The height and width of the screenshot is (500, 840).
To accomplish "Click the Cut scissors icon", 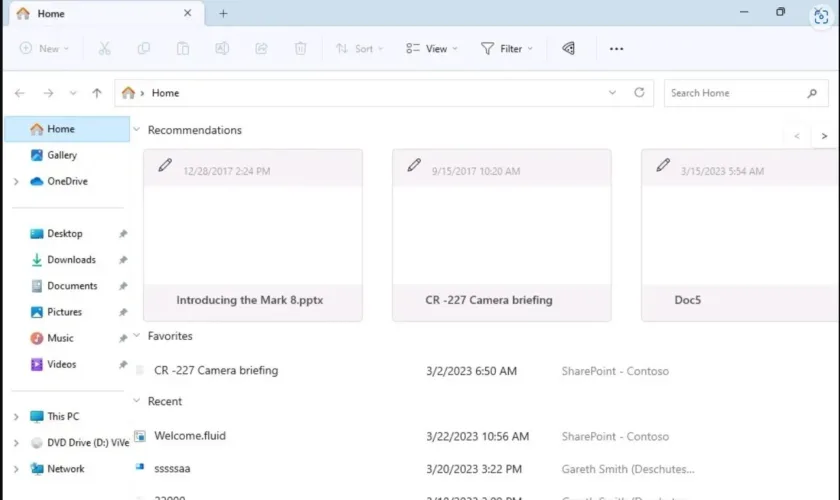I will click(104, 49).
